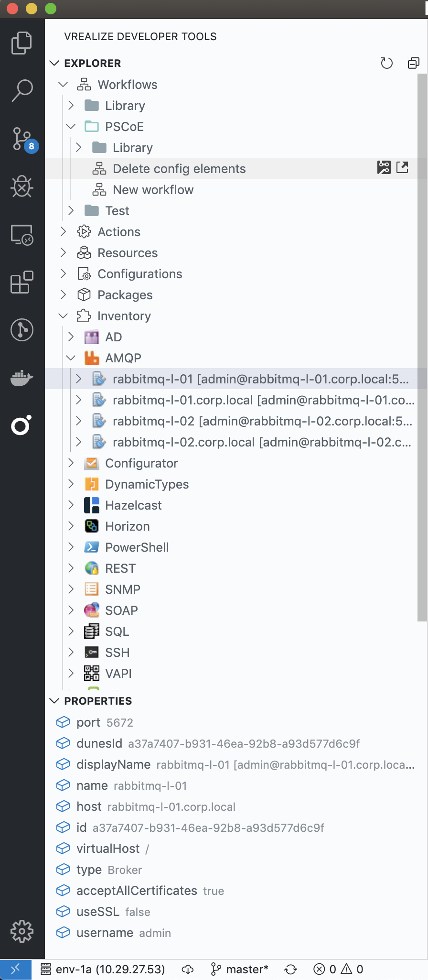Expand the Packages node

(x=63, y=294)
